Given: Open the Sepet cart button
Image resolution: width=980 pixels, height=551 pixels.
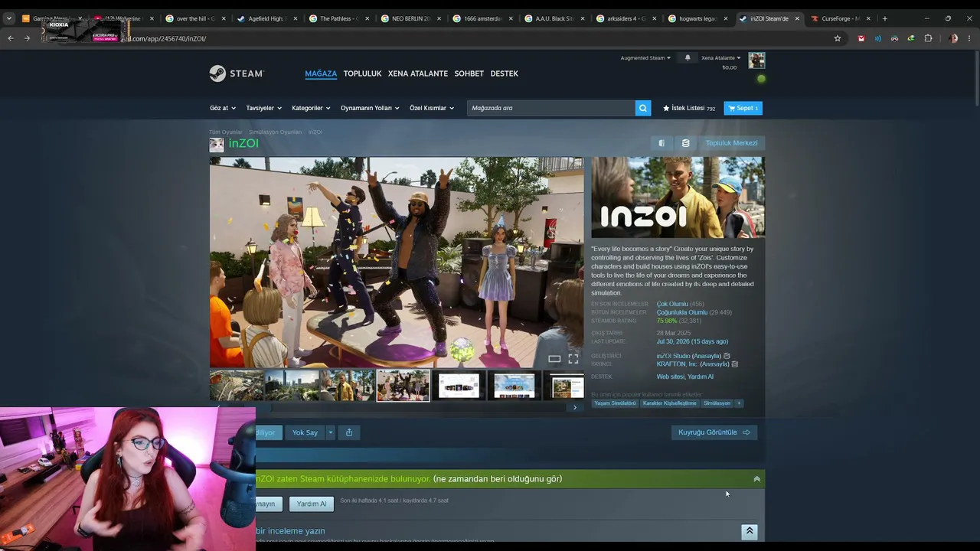Looking at the screenshot, I should point(743,108).
